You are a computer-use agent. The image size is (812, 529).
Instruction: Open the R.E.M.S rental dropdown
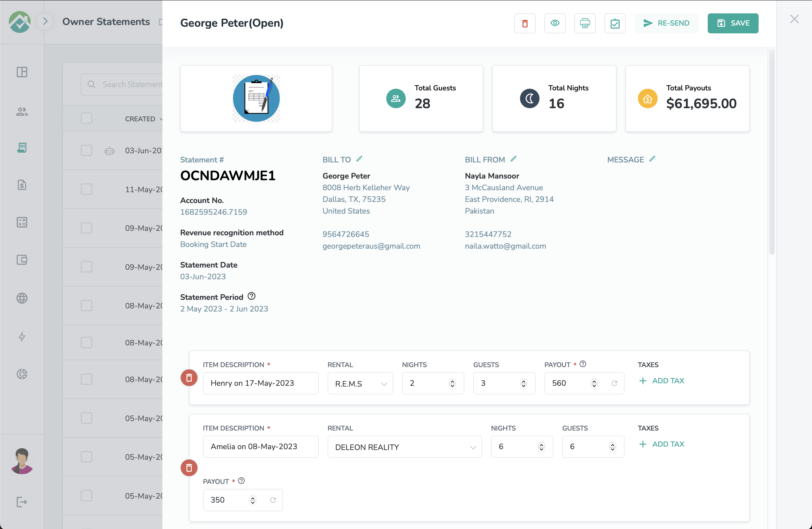click(360, 384)
